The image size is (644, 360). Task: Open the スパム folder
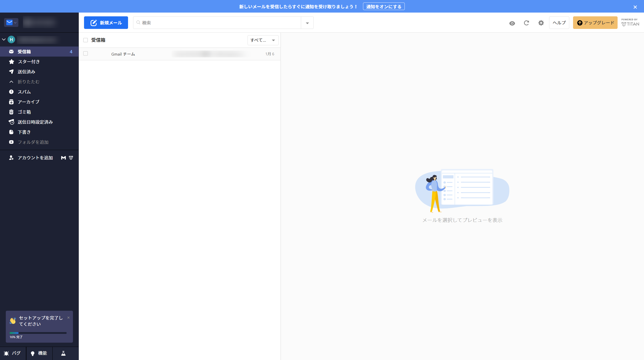click(x=24, y=92)
